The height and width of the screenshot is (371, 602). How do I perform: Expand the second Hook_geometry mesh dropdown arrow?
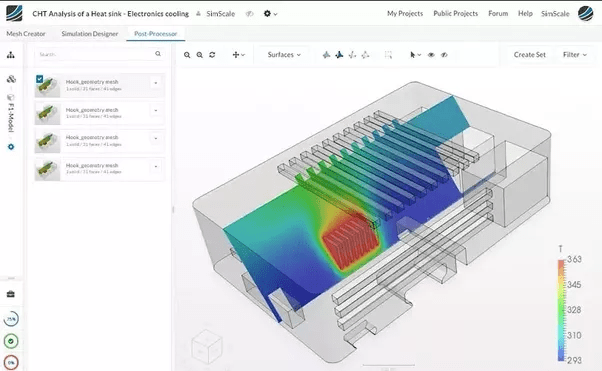(156, 111)
